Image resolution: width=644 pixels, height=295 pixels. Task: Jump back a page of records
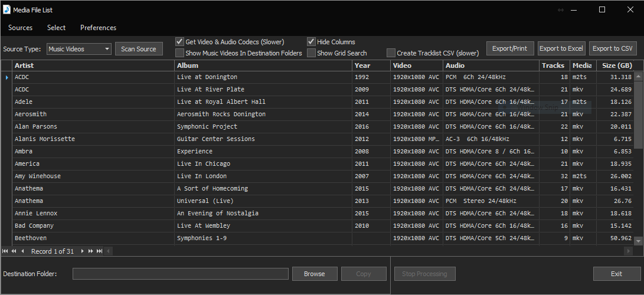14,251
